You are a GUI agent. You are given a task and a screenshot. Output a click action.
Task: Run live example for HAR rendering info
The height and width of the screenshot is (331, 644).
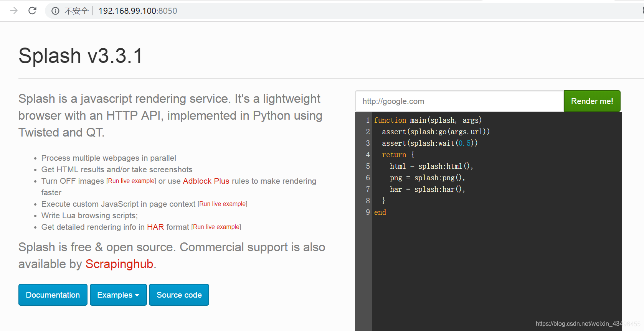[216, 227]
